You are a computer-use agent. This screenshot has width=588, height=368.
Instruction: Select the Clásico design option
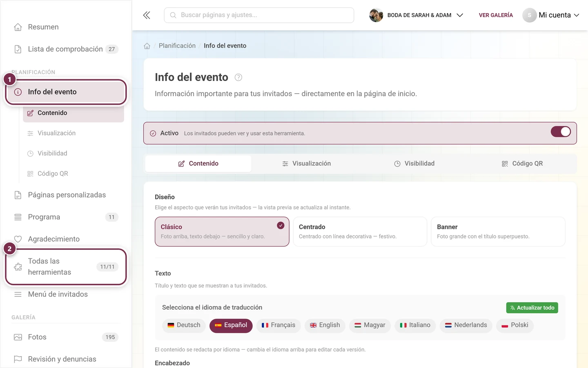tap(222, 231)
